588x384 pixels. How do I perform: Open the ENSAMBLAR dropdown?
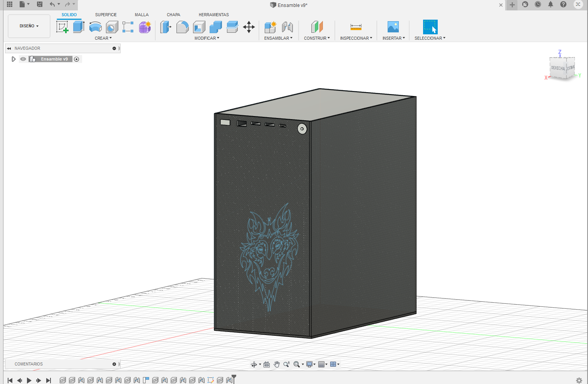(x=278, y=38)
